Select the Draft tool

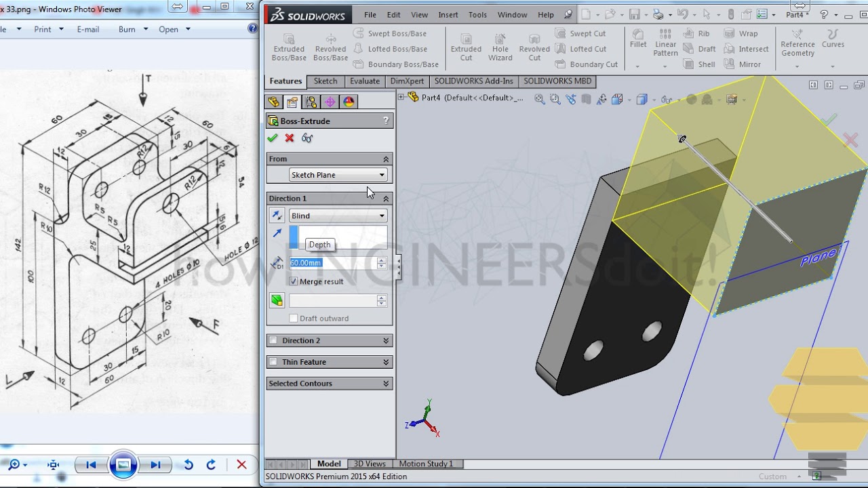coord(700,49)
